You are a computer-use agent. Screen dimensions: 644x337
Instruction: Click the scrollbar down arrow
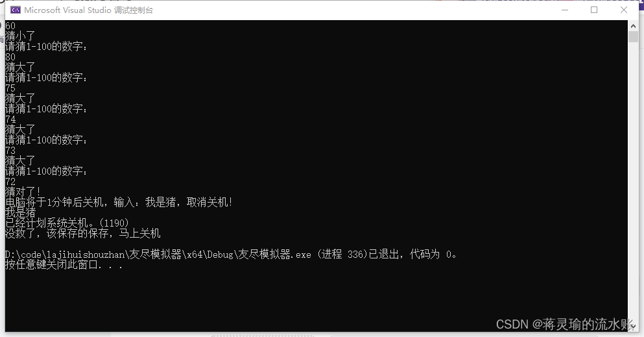[x=633, y=327]
